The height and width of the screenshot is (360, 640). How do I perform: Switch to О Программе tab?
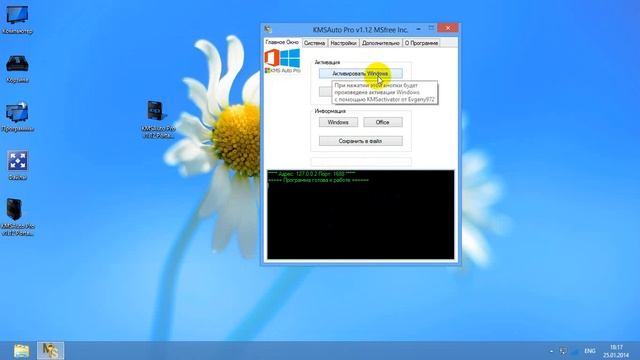421,43
